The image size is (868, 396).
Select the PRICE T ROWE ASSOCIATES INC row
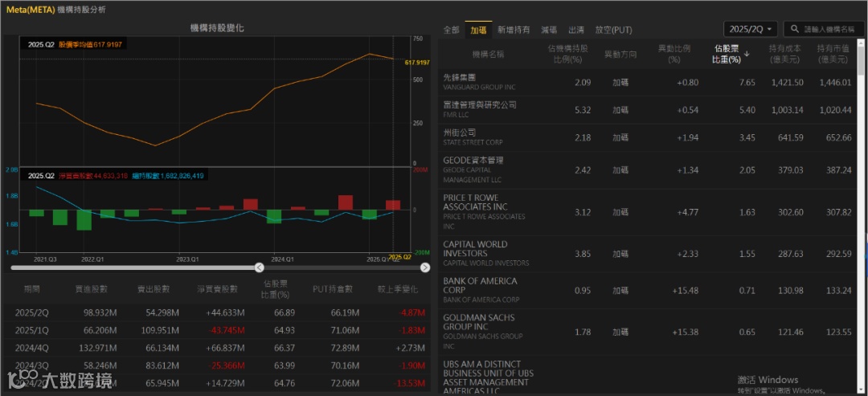pos(648,212)
